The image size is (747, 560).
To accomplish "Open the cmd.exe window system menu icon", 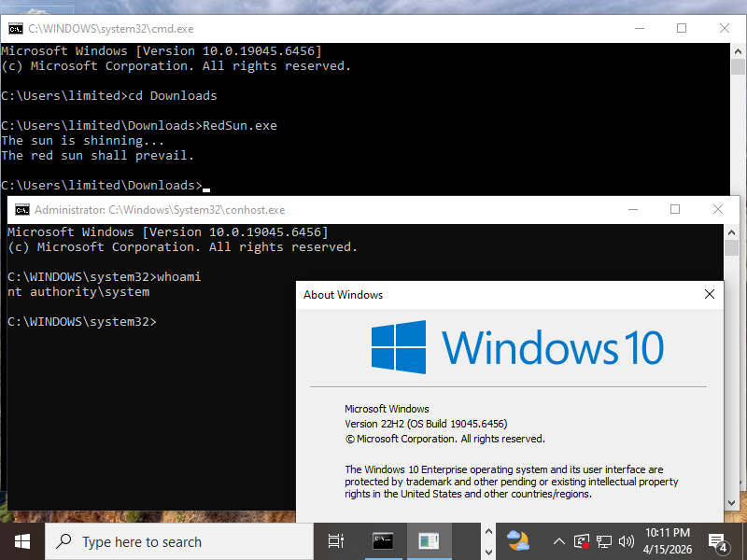I will click(16, 29).
